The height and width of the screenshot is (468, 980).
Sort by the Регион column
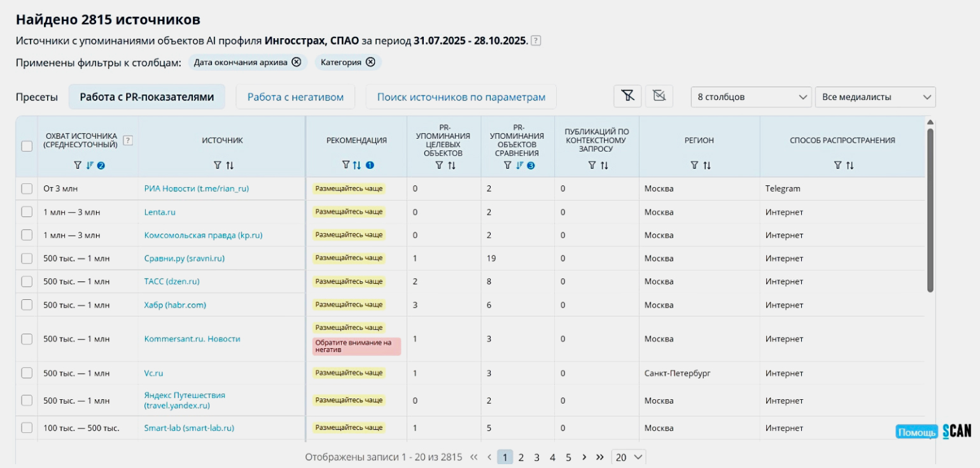(x=707, y=166)
